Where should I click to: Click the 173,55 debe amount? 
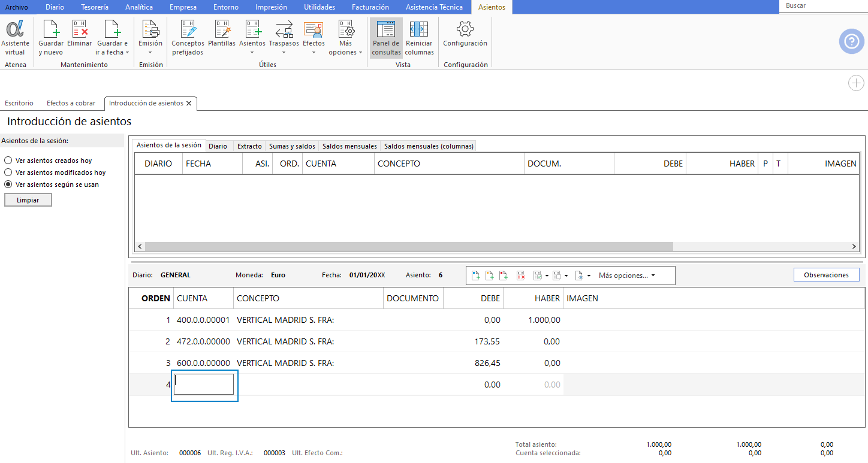[487, 341]
